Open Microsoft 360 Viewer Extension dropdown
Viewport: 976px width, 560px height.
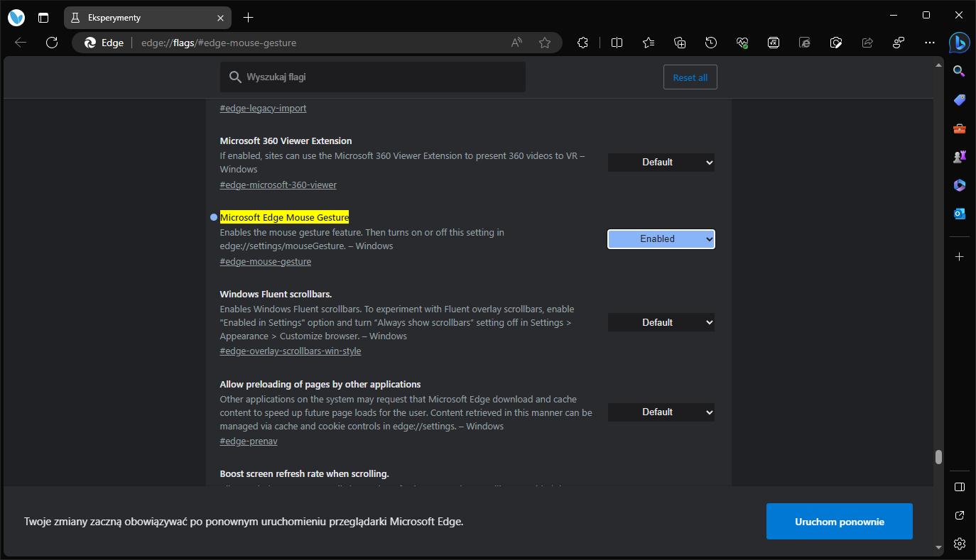(x=661, y=163)
